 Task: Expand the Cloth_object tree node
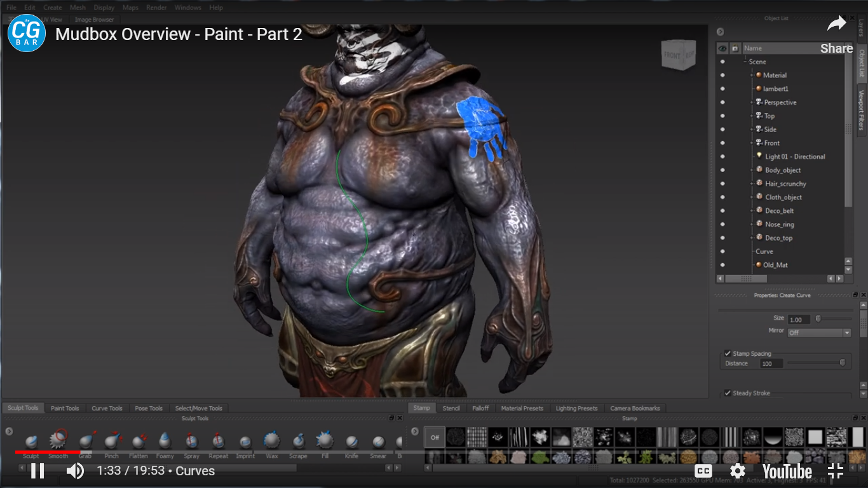752,198
